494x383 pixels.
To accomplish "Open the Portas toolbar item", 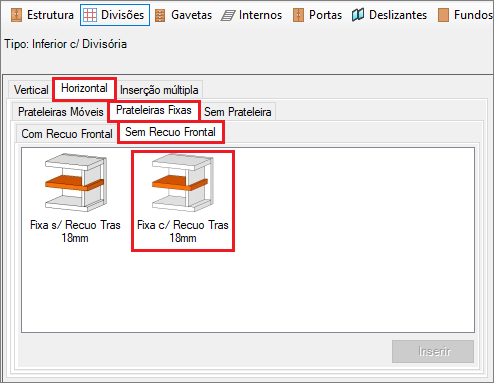I will point(317,15).
